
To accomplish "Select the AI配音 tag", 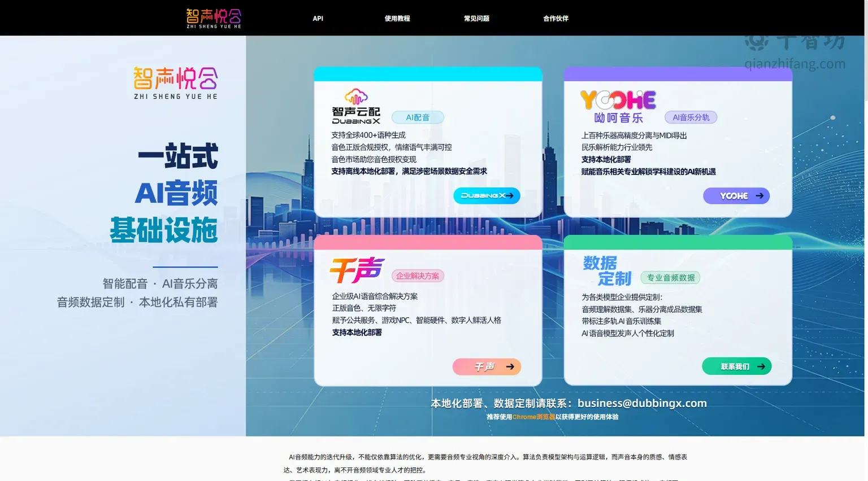I will pyautogui.click(x=418, y=117).
